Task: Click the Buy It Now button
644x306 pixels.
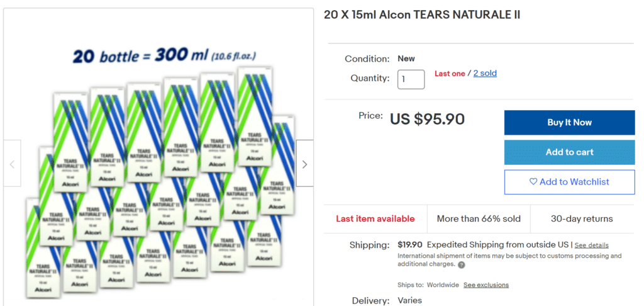Action: coord(569,123)
